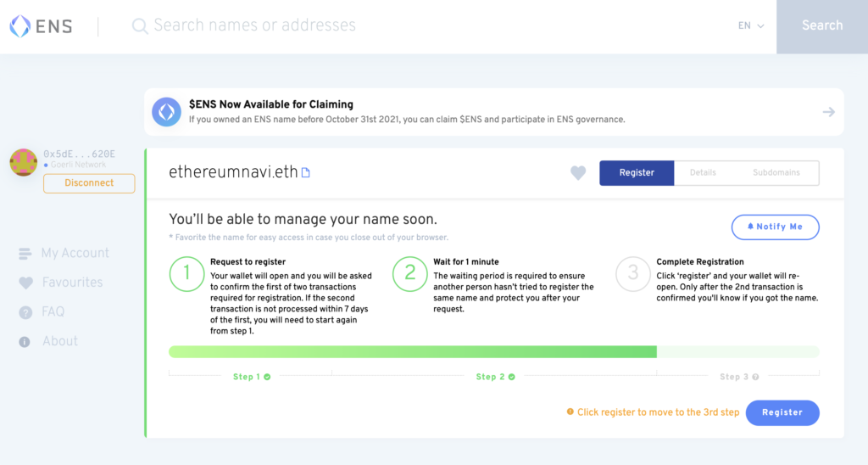This screenshot has height=465, width=868.
Task: Click the ethereumnavi.eth domain title
Action: 233,172
